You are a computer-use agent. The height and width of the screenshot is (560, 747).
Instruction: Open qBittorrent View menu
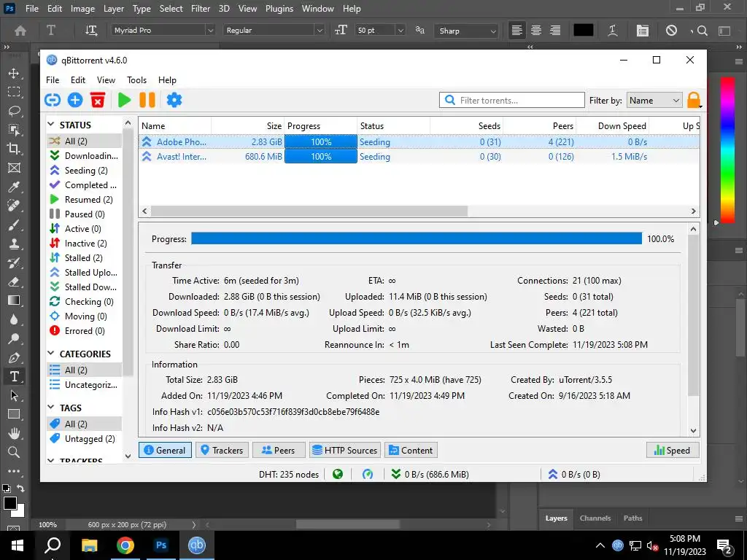107,80
